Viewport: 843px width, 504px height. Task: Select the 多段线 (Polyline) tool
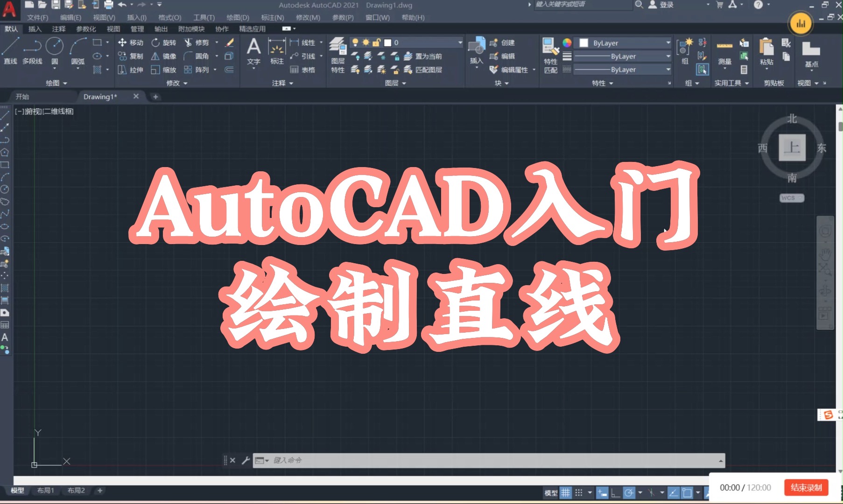coord(32,50)
